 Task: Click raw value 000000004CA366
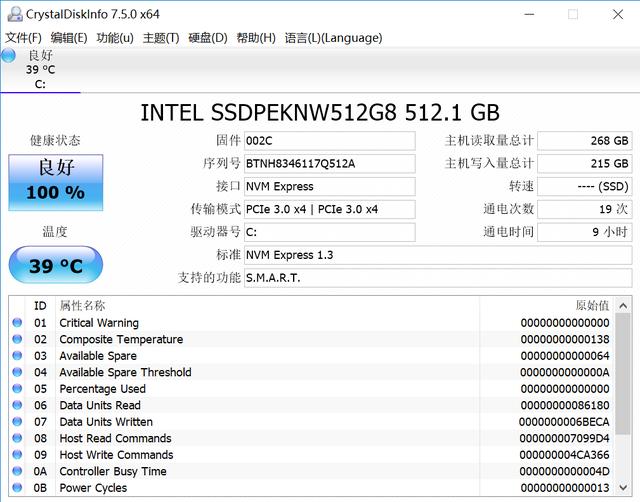tap(564, 454)
